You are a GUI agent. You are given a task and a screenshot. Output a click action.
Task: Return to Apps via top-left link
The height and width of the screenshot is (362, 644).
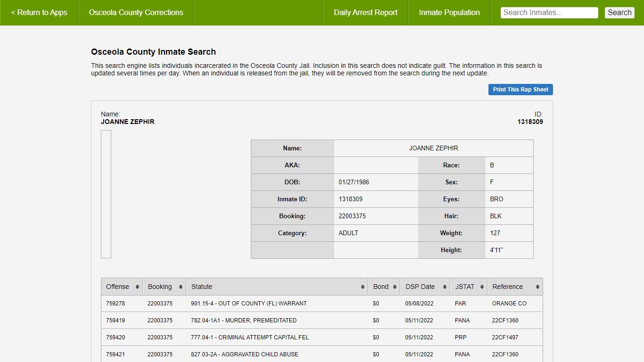(x=39, y=13)
